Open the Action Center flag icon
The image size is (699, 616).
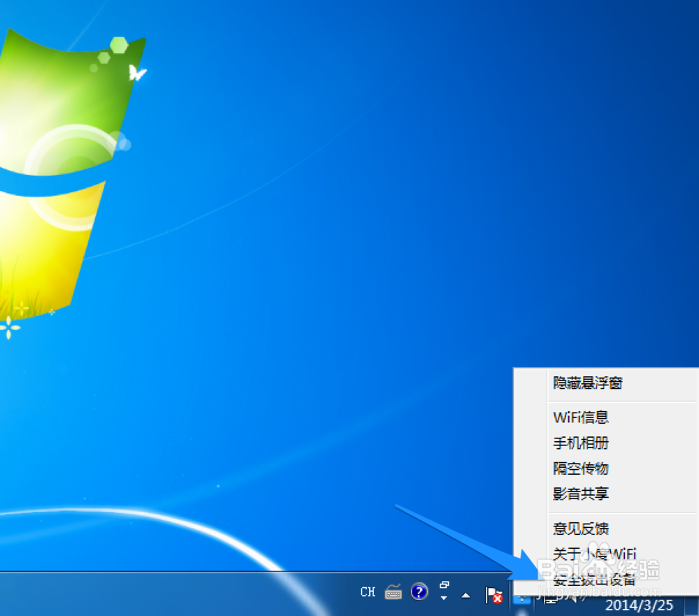point(494,596)
